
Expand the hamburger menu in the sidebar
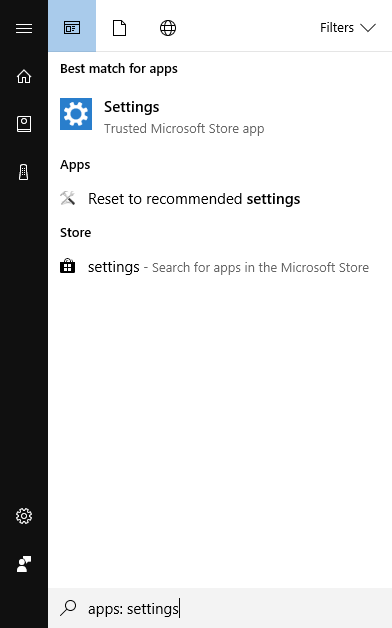coord(24,28)
